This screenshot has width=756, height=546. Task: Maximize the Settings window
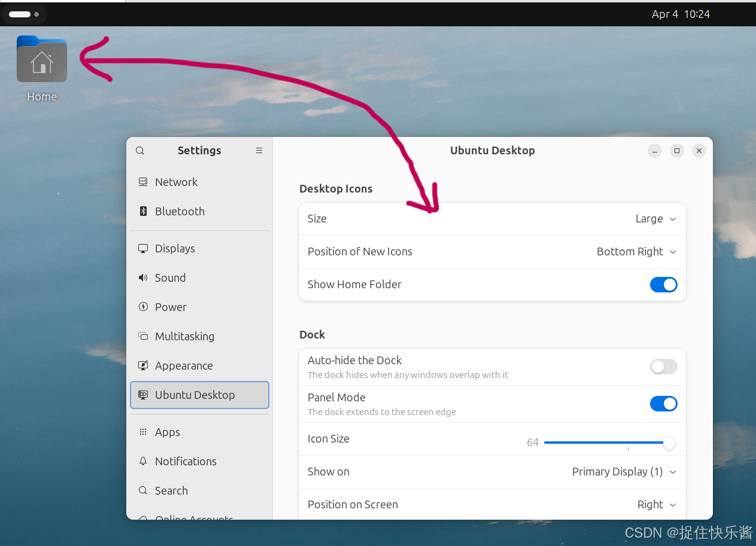click(x=677, y=151)
